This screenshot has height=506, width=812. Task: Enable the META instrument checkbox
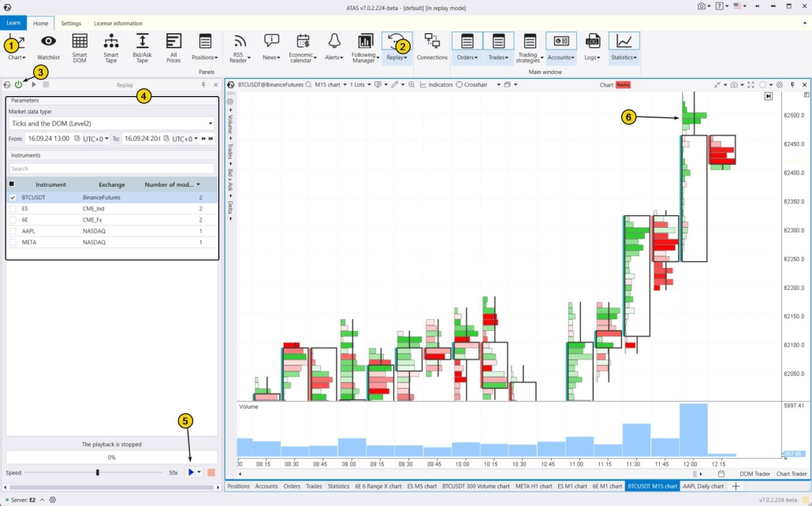click(13, 242)
